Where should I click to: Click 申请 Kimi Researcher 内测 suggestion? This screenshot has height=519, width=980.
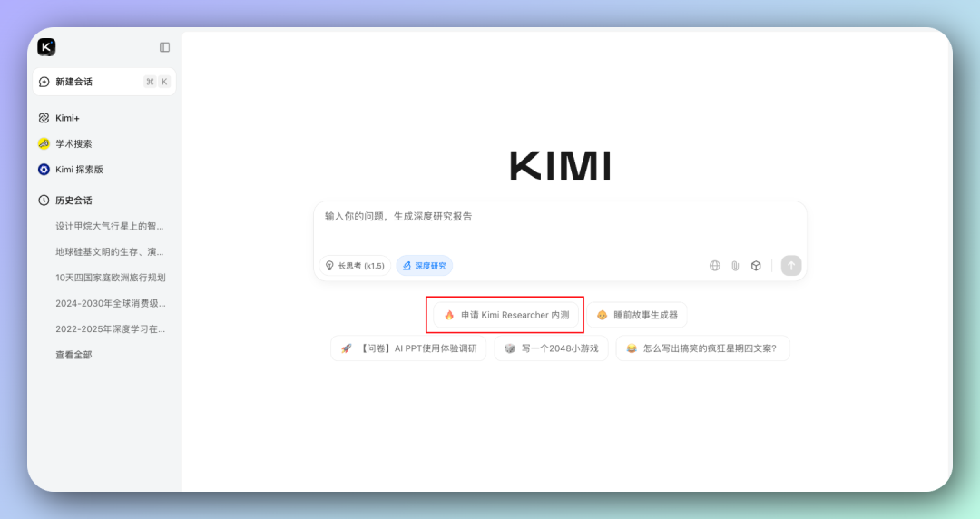(x=506, y=315)
